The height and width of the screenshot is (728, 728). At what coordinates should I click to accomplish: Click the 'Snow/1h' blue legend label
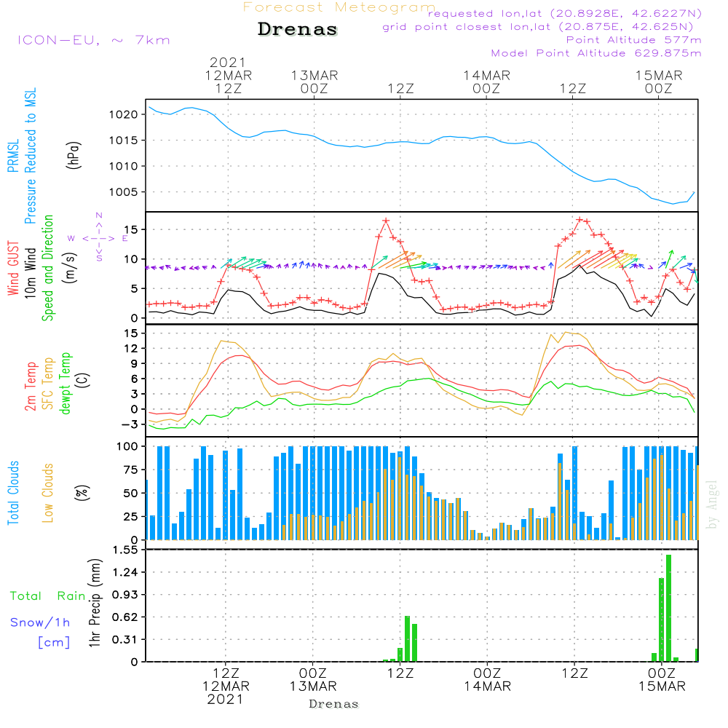click(40, 622)
